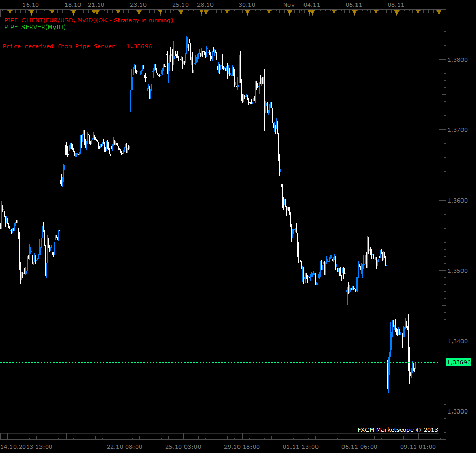Screen dimensions: 476x453
Task: Click the 01.11 13:00 bottom time label
Action: pos(300,447)
